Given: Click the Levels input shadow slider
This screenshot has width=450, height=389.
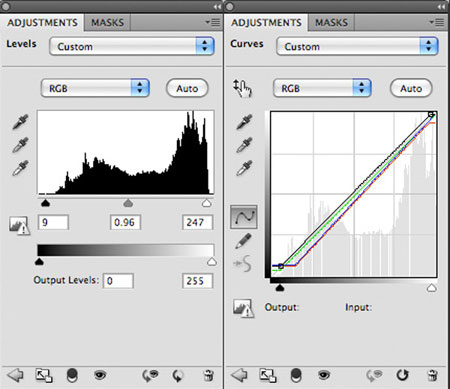Looking at the screenshot, I should [x=45, y=203].
